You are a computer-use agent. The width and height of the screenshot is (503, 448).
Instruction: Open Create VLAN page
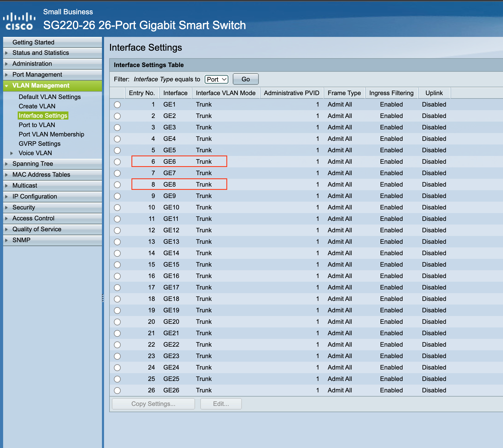click(x=37, y=106)
